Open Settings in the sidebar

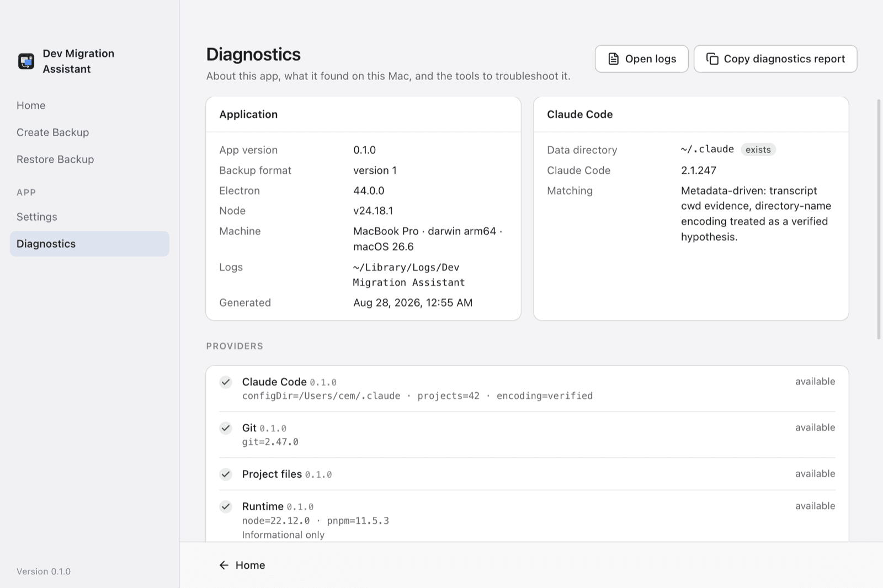click(x=89, y=217)
